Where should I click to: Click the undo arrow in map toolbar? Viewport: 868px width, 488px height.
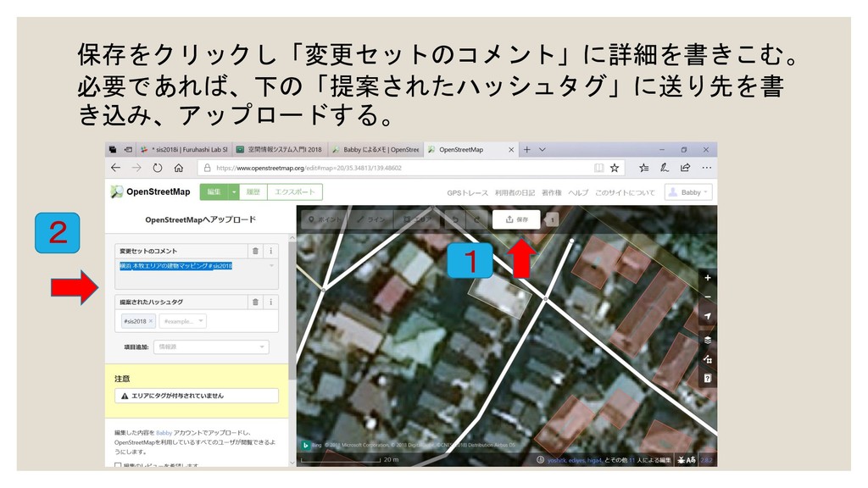(455, 219)
